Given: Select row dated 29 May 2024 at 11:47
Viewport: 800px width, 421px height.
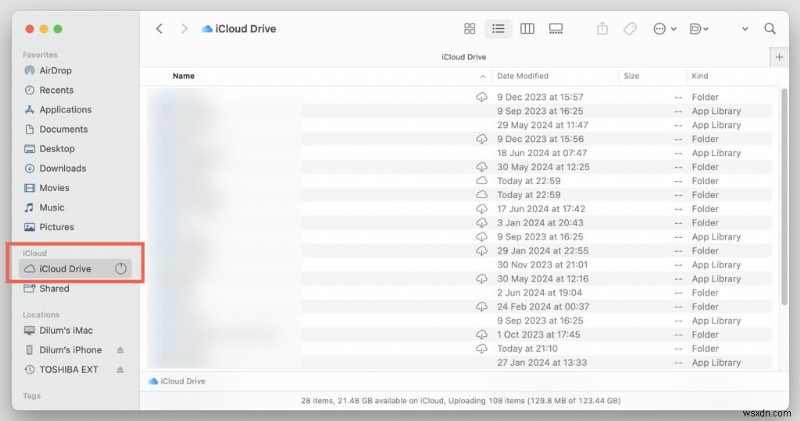Looking at the screenshot, I should [x=459, y=125].
